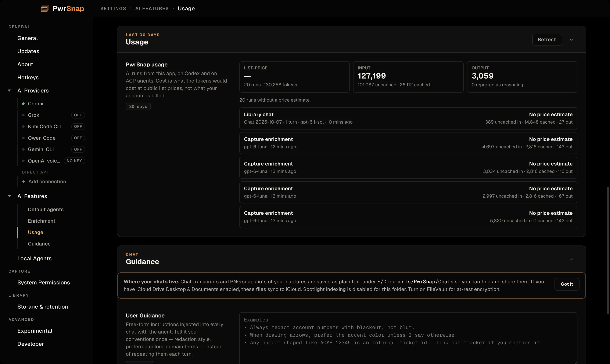The width and height of the screenshot is (610, 364).
Task: Dismiss the notice with Got it
Action: [x=567, y=284]
